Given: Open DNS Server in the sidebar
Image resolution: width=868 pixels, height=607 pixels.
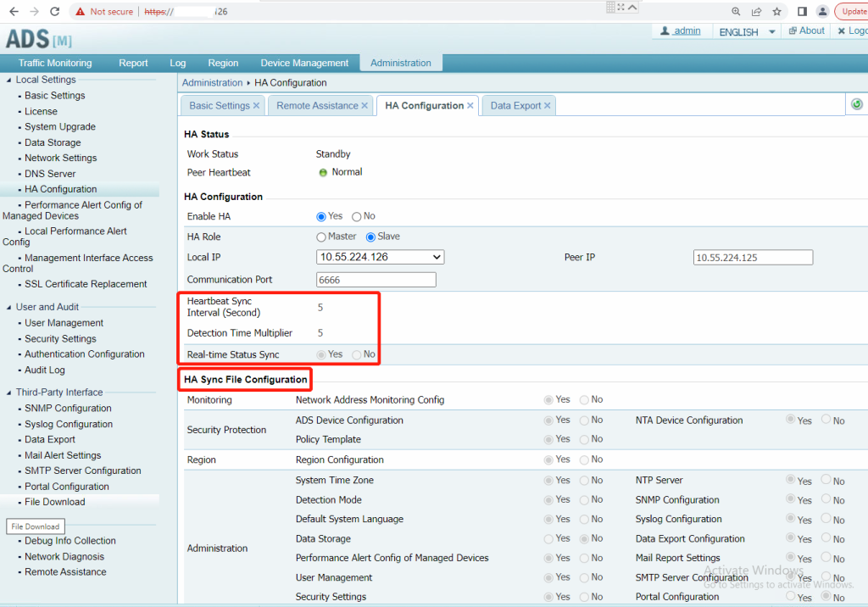Looking at the screenshot, I should [x=50, y=174].
